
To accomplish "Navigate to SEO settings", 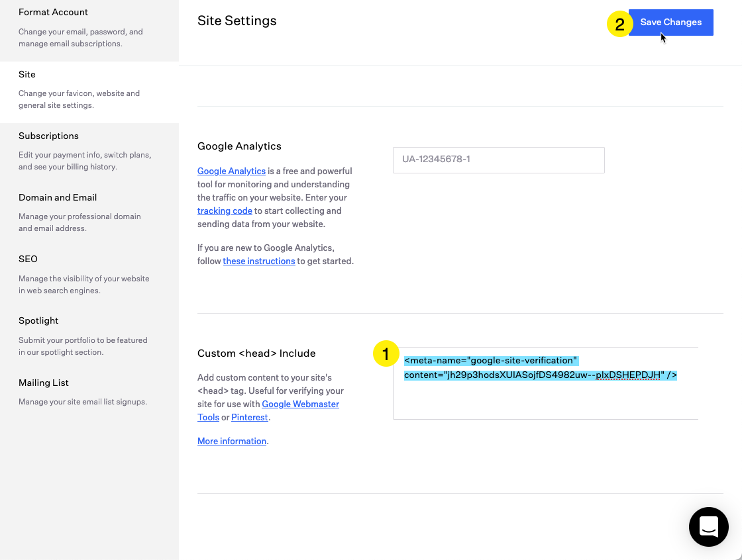I will (28, 259).
